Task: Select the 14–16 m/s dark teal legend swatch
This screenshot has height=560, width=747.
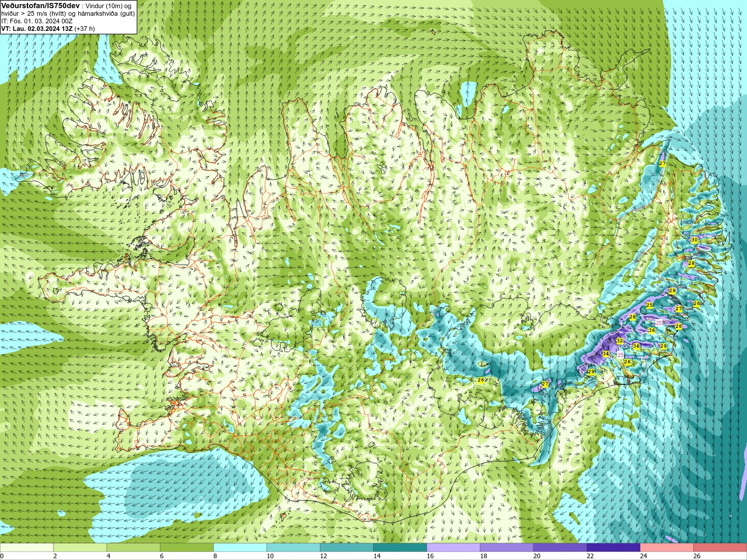Action: coord(400,548)
